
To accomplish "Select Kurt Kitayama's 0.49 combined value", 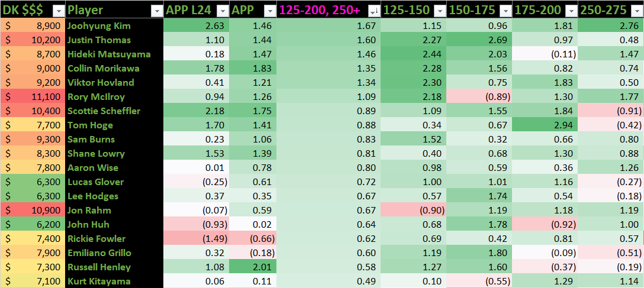I will point(329,281).
